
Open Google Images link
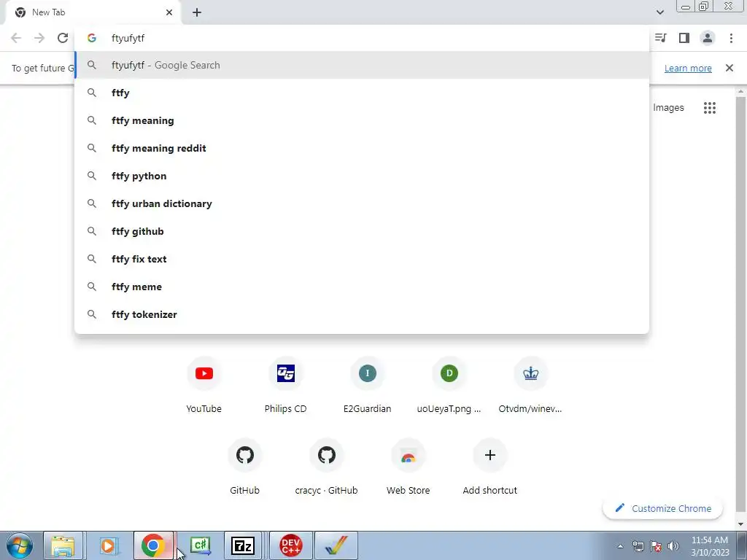668,108
